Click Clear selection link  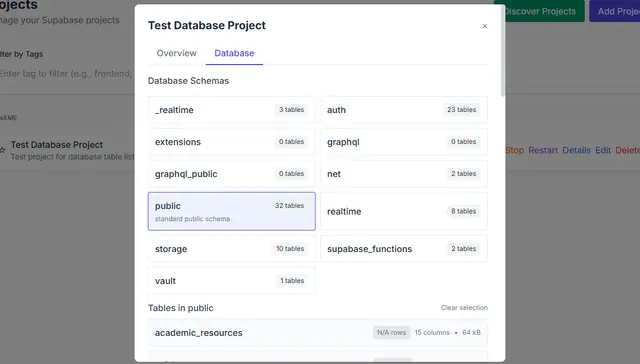point(464,308)
